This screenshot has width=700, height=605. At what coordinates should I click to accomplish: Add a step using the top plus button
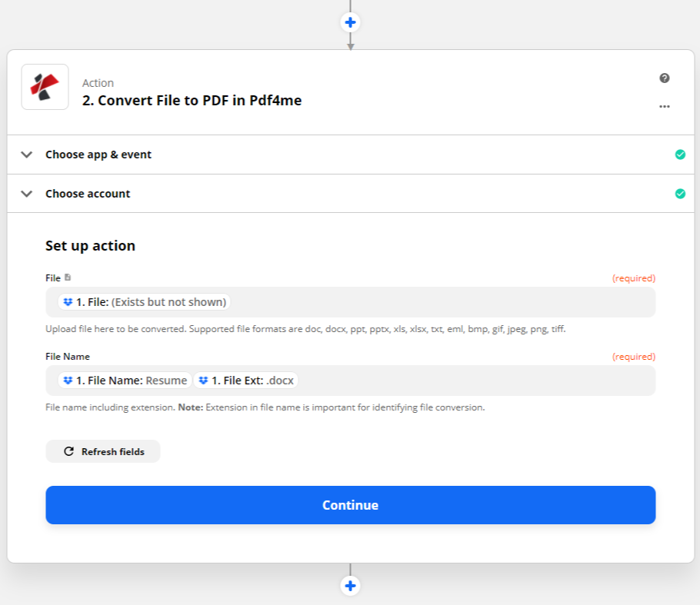(350, 22)
